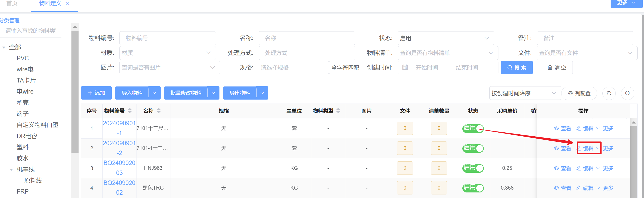Open material link BQ240902003
Viewport: 644px width, 198px height.
pos(119,168)
